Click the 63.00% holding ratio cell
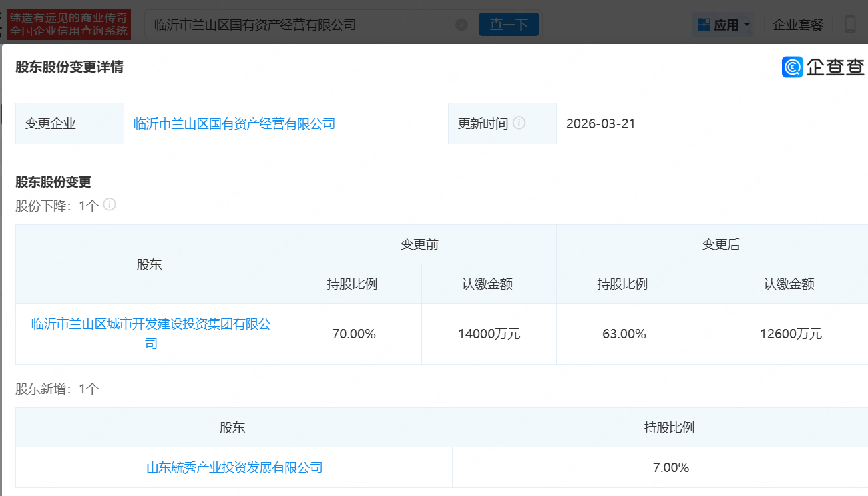 coord(624,334)
